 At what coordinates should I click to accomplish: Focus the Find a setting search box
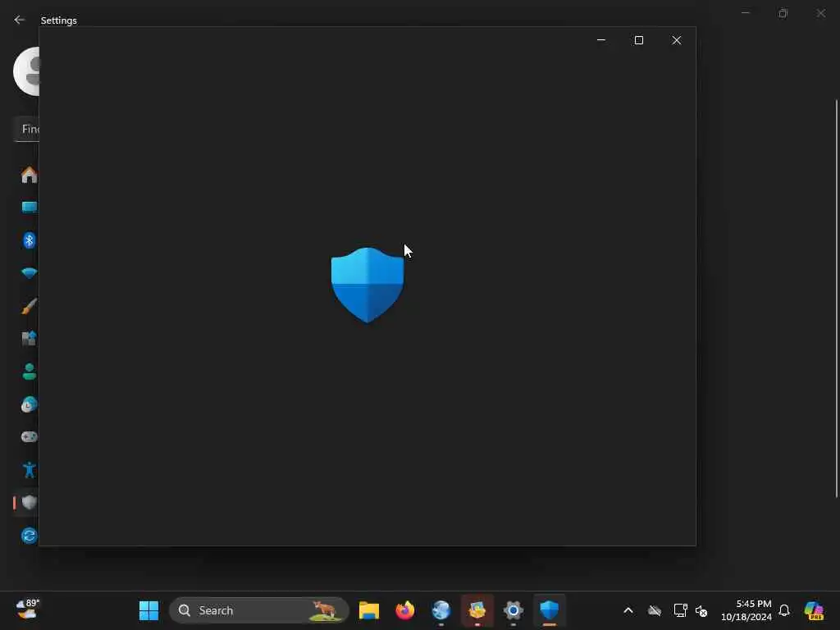(27, 129)
